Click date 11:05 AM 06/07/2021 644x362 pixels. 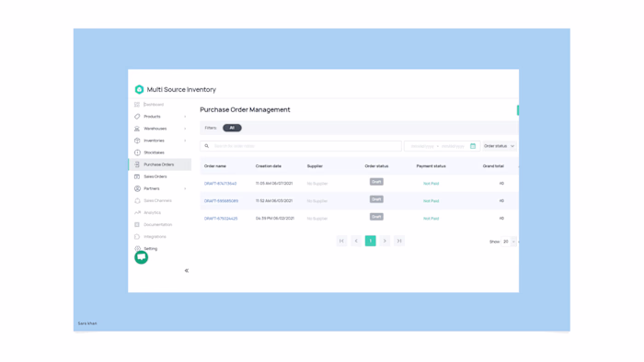click(274, 184)
